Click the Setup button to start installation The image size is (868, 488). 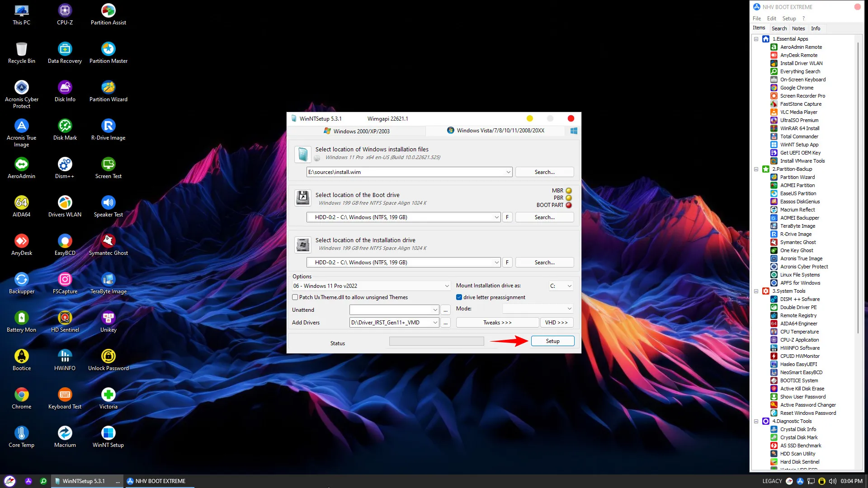[552, 341]
